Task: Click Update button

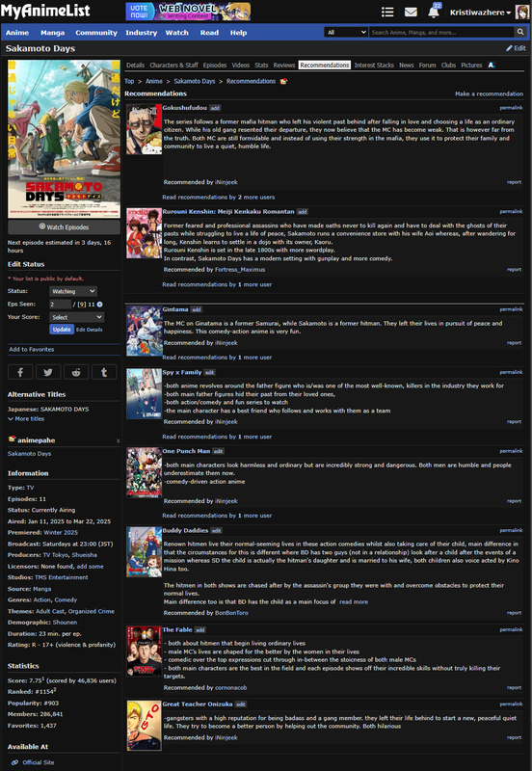Action: [62, 330]
